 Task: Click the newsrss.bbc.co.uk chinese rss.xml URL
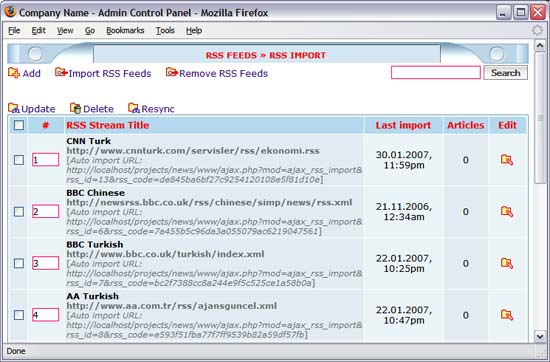click(209, 203)
